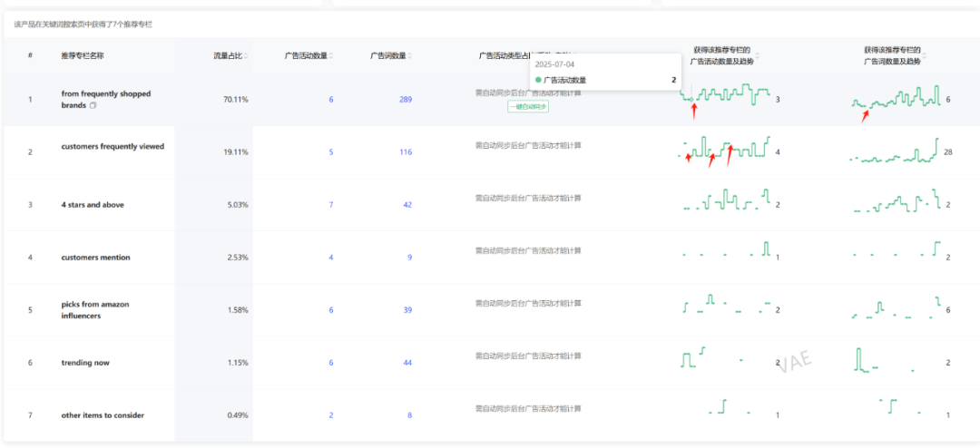Open ad campaign count 2 for other items to consider
Screen dimensions: 980x448
331,415
